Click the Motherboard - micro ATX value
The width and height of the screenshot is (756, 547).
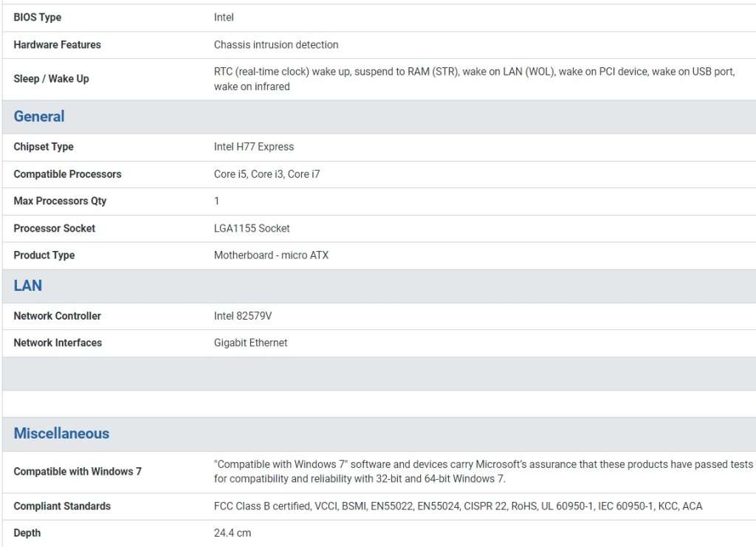(x=271, y=255)
